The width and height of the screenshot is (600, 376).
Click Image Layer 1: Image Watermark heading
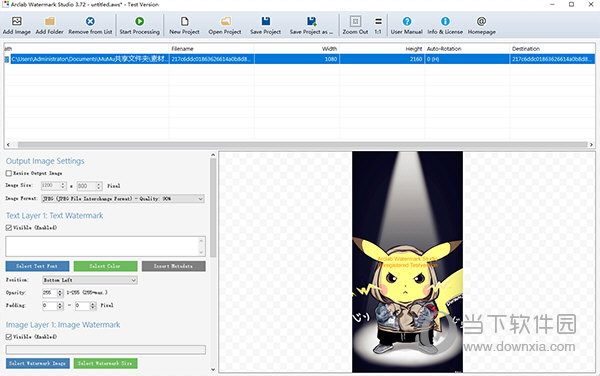(63, 325)
